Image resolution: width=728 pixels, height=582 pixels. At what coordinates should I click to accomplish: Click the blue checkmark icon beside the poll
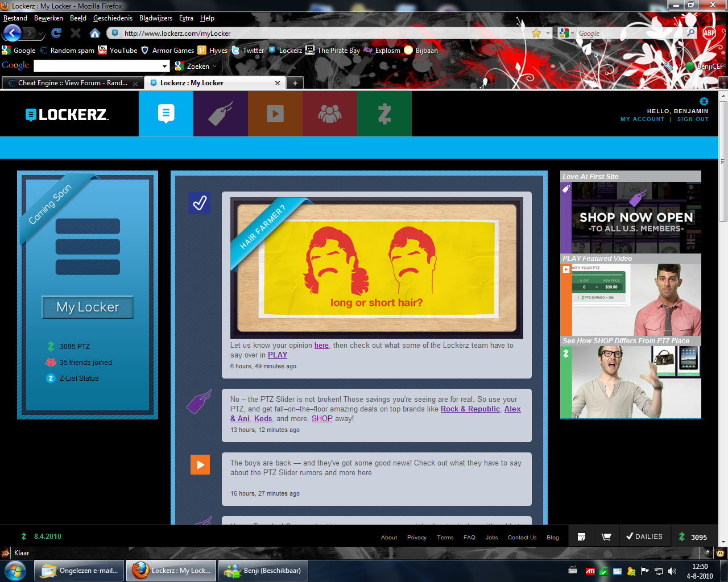click(x=200, y=203)
